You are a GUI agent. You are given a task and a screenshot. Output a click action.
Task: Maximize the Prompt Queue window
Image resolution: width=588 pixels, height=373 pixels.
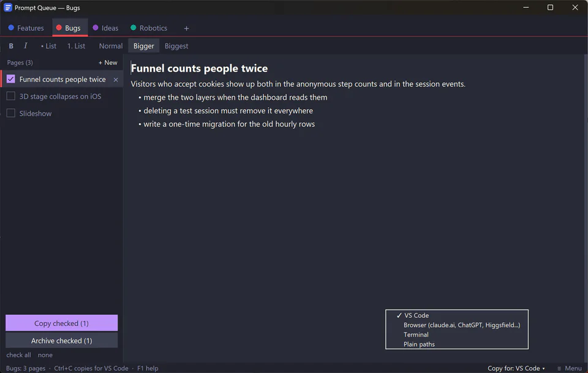pyautogui.click(x=550, y=7)
